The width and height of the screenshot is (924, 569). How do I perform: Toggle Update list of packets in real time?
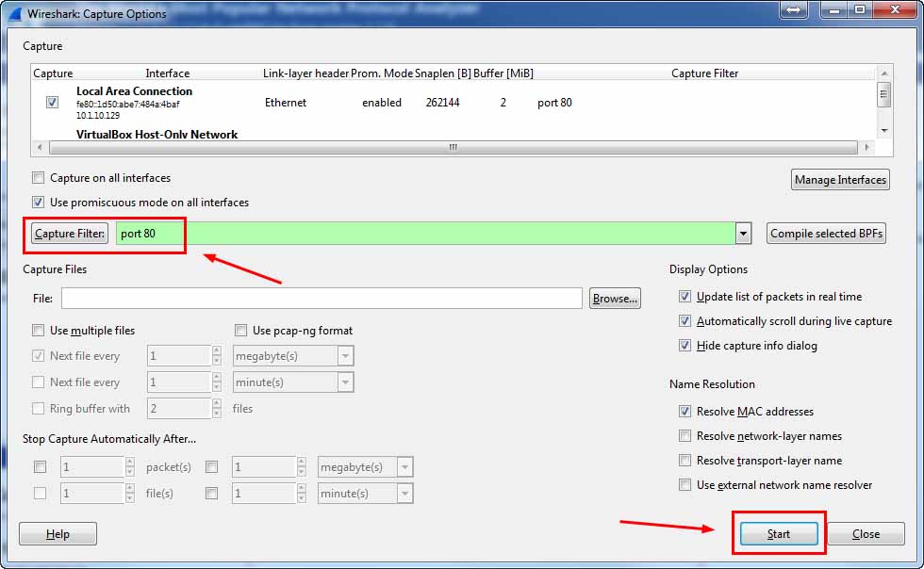(685, 297)
